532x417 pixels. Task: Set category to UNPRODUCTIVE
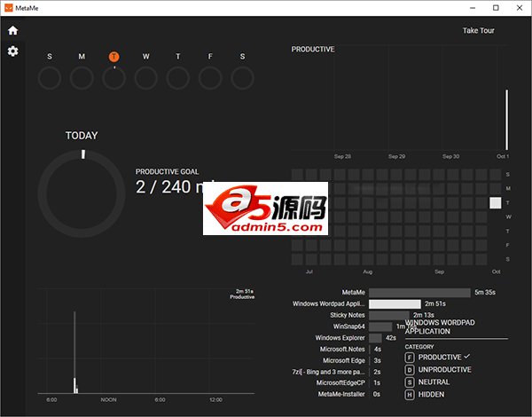[445, 369]
